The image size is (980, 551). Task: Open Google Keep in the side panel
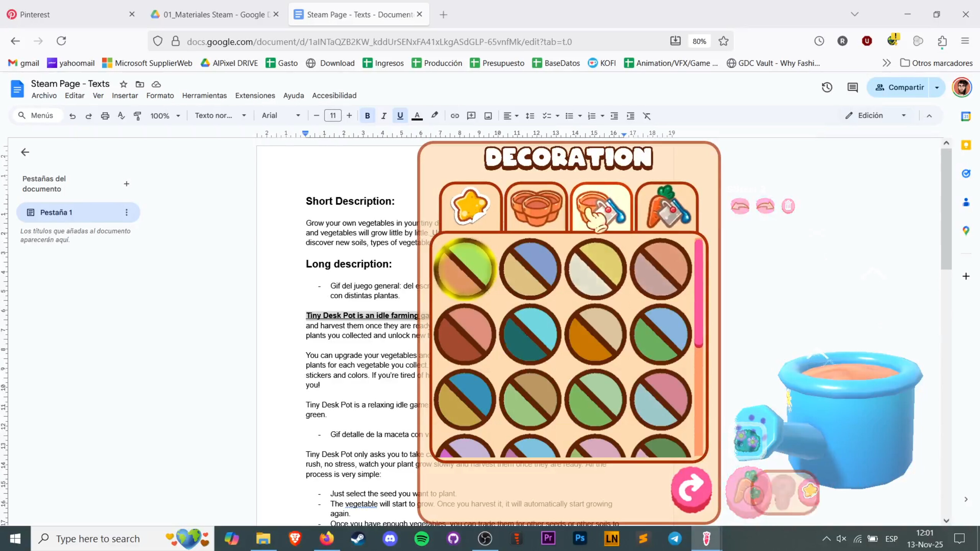tap(966, 145)
